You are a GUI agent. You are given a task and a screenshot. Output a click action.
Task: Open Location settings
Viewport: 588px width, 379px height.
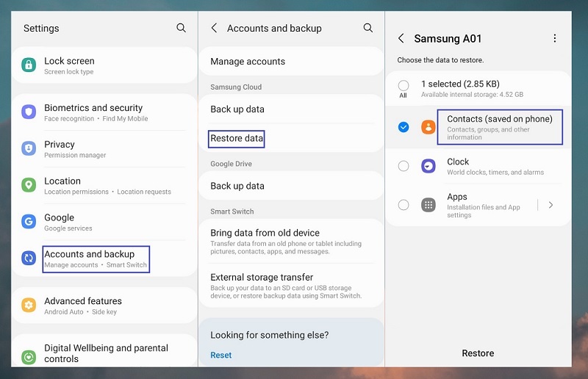coord(104,185)
